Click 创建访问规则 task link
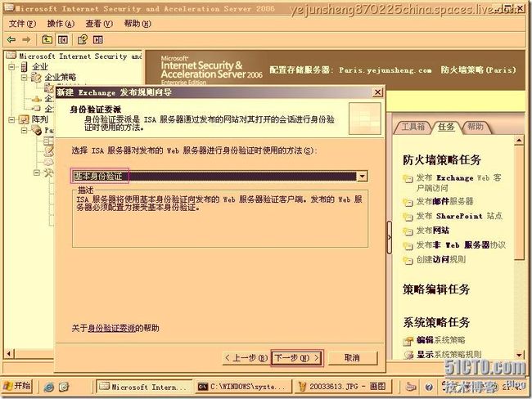 pyautogui.click(x=440, y=260)
